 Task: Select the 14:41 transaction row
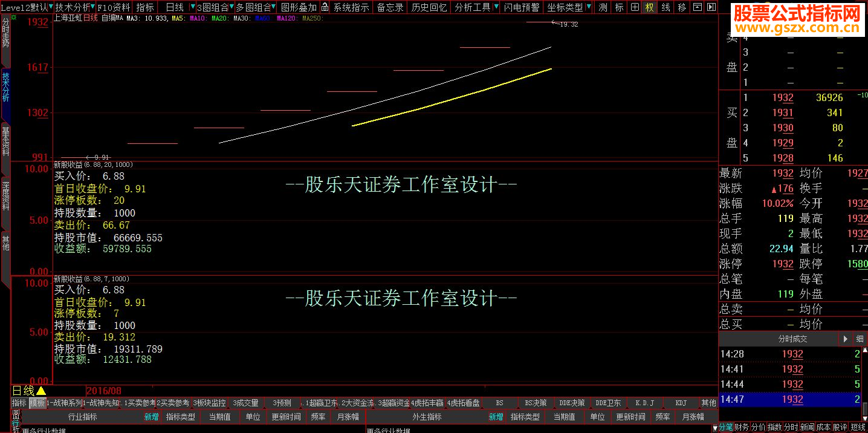click(786, 369)
